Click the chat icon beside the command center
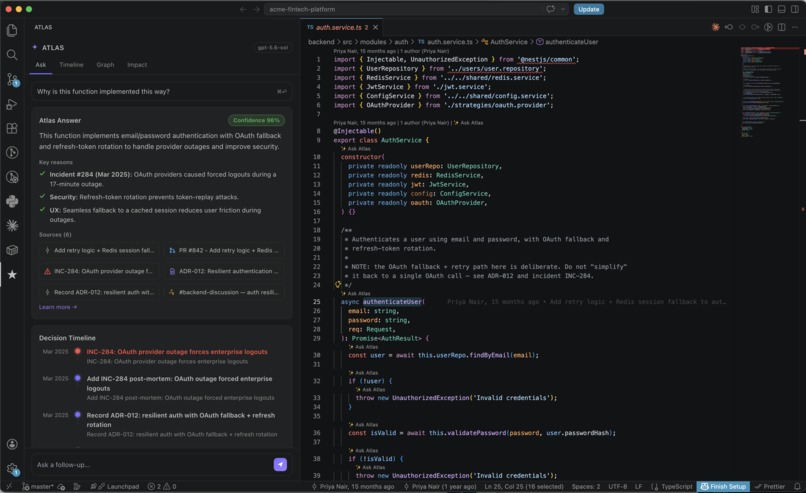806x493 pixels. click(551, 9)
